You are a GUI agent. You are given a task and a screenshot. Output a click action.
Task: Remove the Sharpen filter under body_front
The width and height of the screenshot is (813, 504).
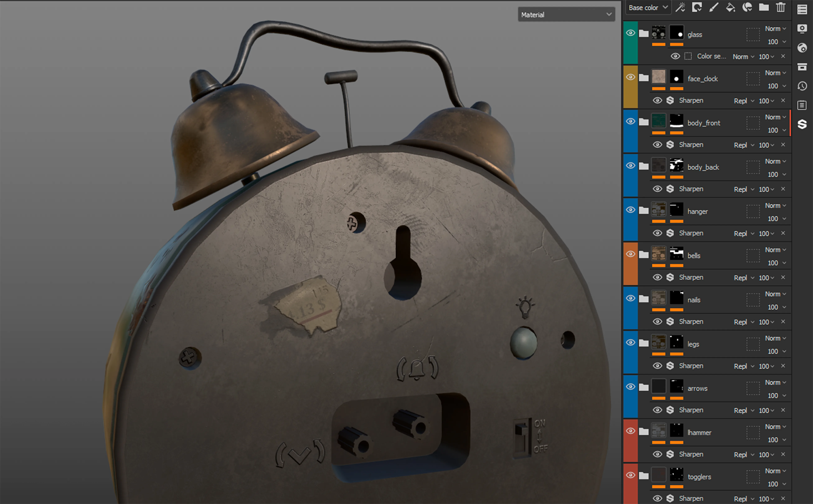click(783, 145)
